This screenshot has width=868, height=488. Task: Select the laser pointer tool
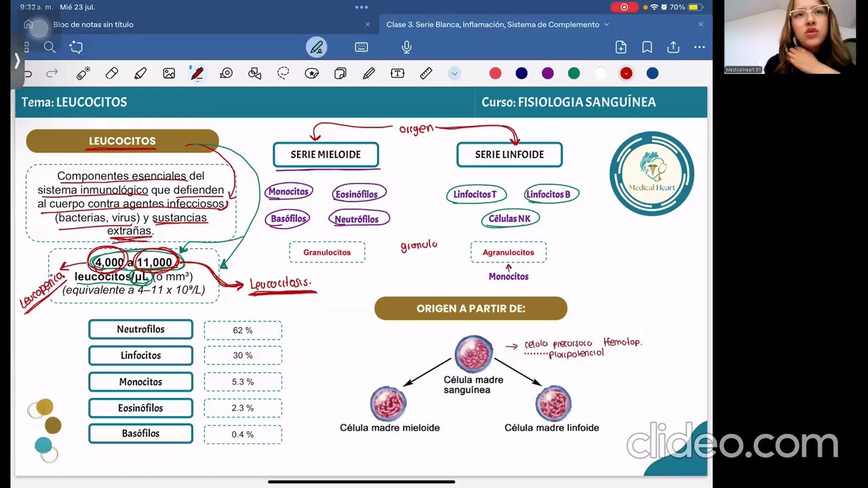pos(83,73)
